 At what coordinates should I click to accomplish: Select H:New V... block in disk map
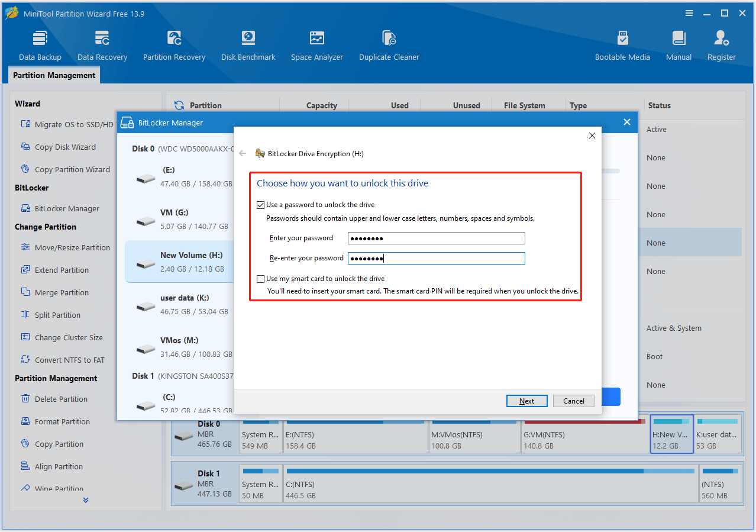671,434
